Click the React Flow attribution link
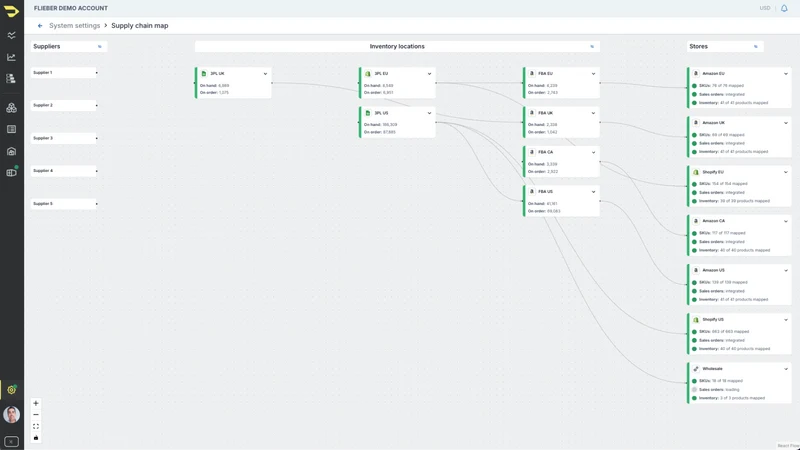Viewport: 800px width, 450px height. [x=788, y=446]
